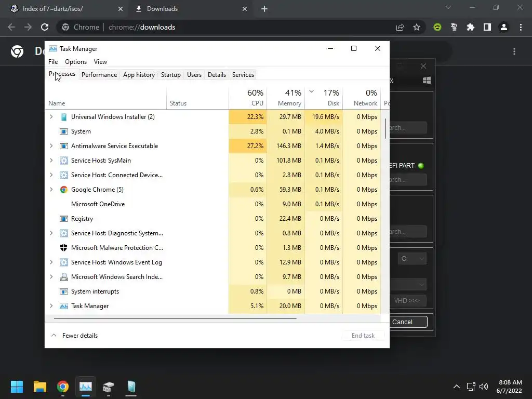532x399 pixels.
Task: Open the View menu in Task Manager
Action: (100, 62)
